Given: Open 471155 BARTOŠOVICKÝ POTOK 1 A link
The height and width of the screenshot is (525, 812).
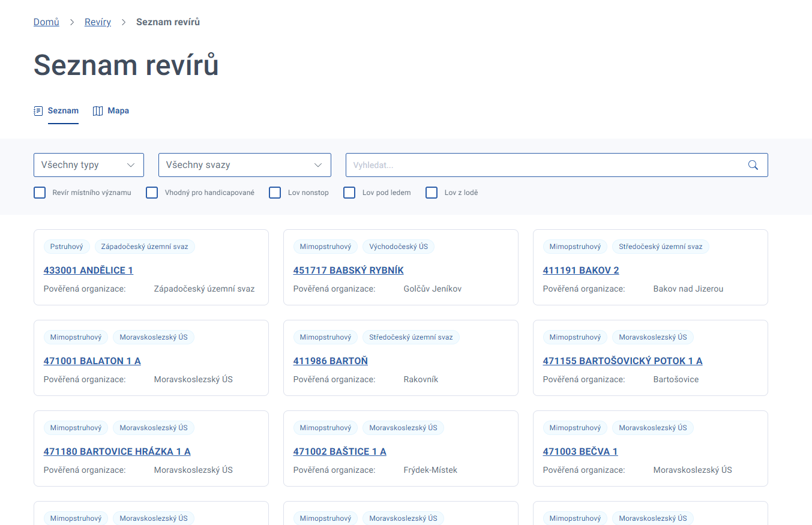Looking at the screenshot, I should click(623, 361).
